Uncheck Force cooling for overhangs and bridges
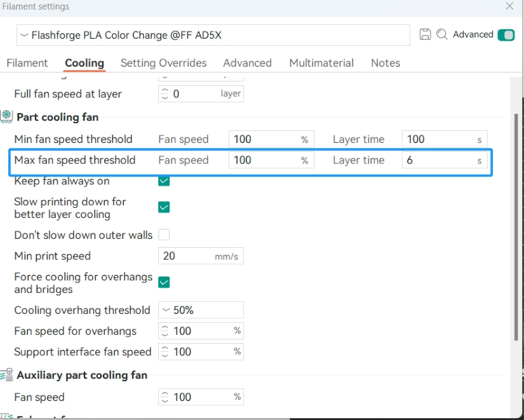The image size is (524, 420). tap(164, 282)
